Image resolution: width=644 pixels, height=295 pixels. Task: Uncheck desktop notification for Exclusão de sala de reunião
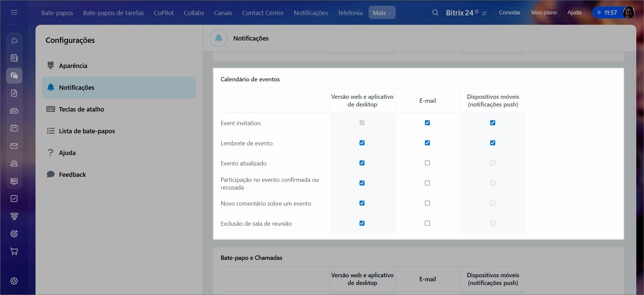[x=362, y=223]
